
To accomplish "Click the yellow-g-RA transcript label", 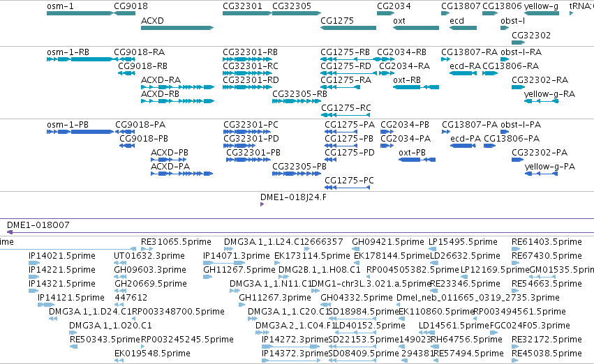I will pyautogui.click(x=550, y=94).
